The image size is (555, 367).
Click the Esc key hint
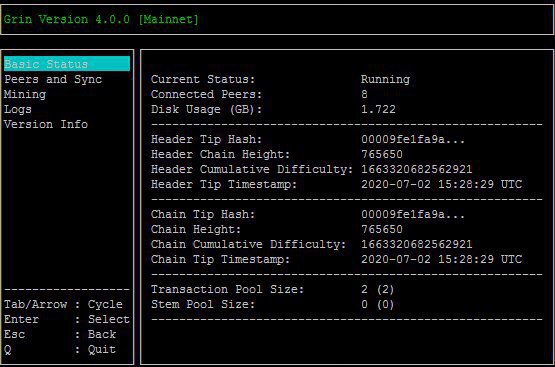pos(15,334)
